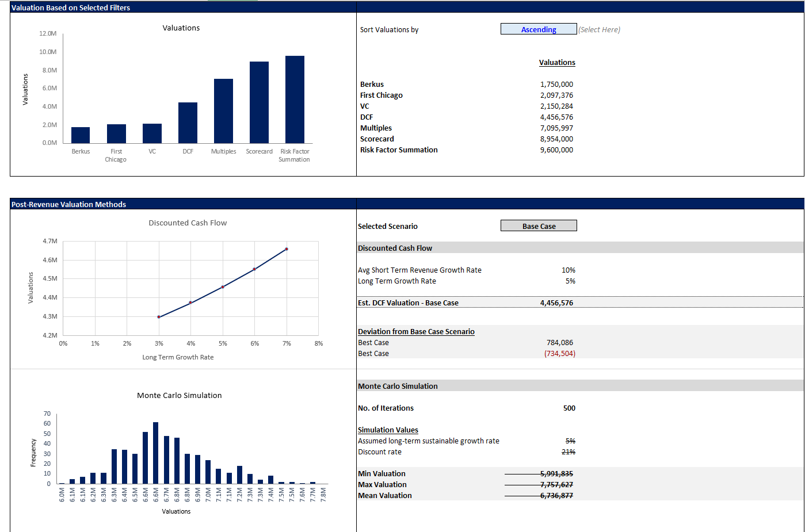Screen dimensions: 805x532
Task: Select the No. of Iterations value 500
Action: (569, 408)
